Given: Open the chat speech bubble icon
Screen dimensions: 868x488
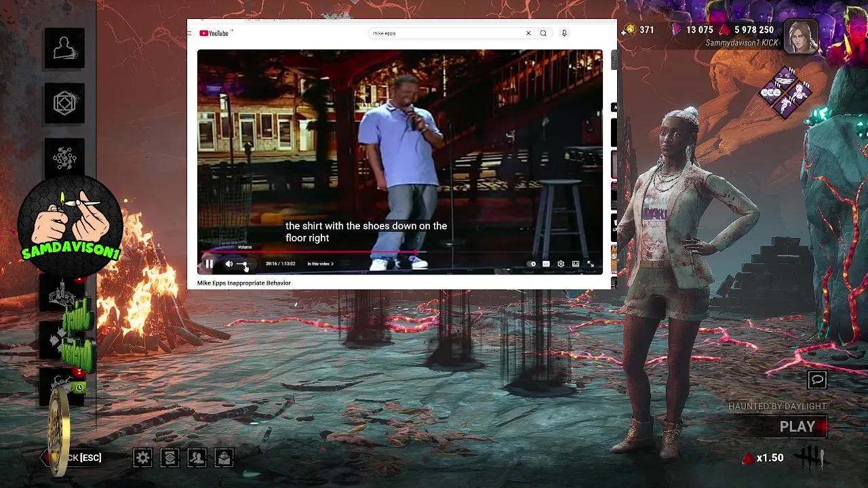Looking at the screenshot, I should point(817,380).
